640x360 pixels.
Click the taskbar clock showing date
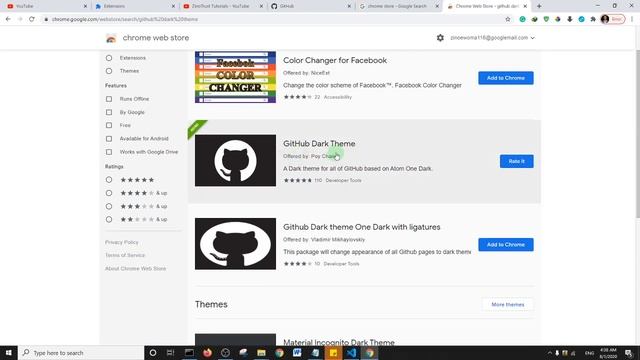pos(608,353)
